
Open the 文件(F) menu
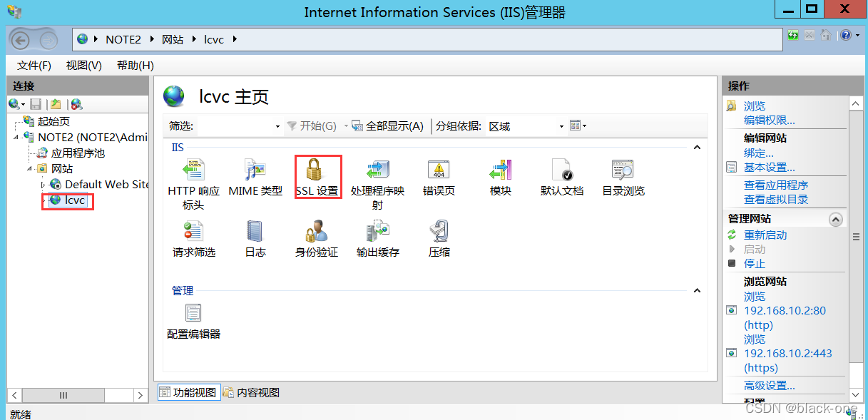coord(34,66)
